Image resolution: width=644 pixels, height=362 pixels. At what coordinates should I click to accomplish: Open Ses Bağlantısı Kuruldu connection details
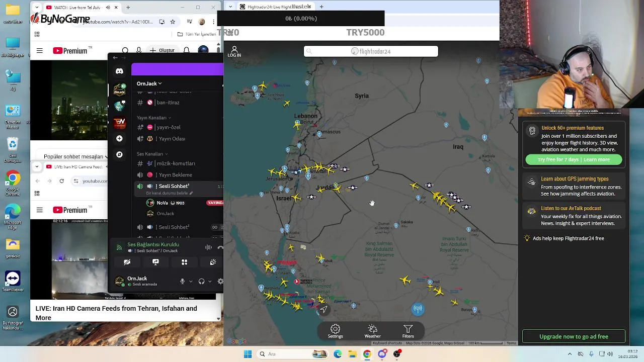(153, 244)
